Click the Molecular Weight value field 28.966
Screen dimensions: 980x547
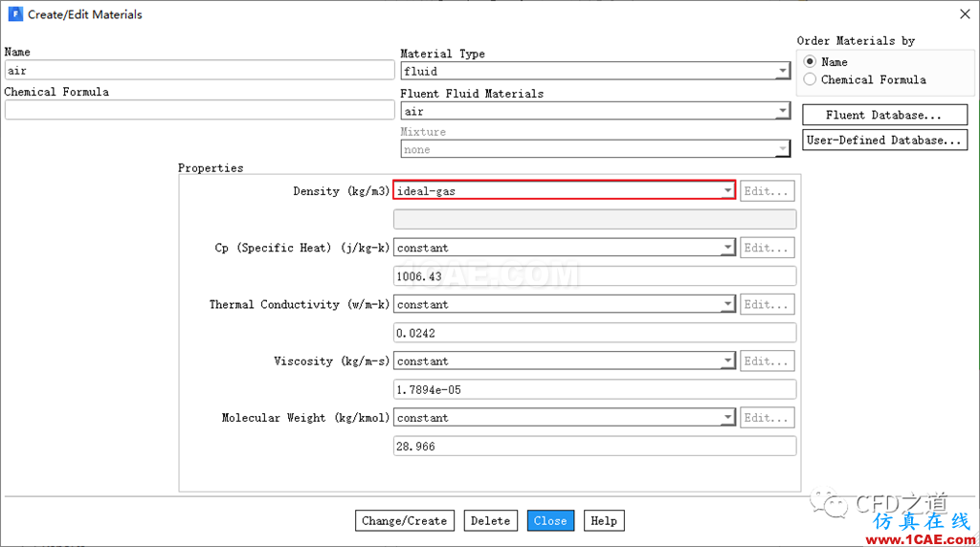tap(594, 447)
